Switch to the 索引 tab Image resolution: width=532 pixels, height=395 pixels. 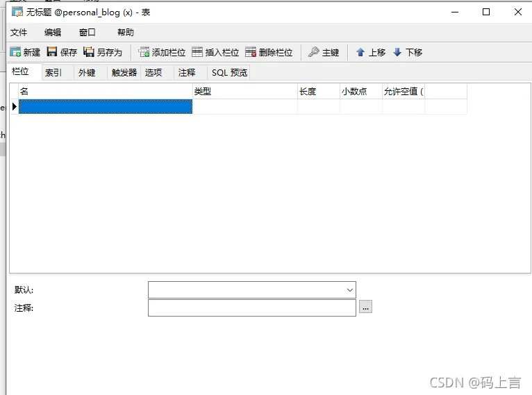coord(58,73)
